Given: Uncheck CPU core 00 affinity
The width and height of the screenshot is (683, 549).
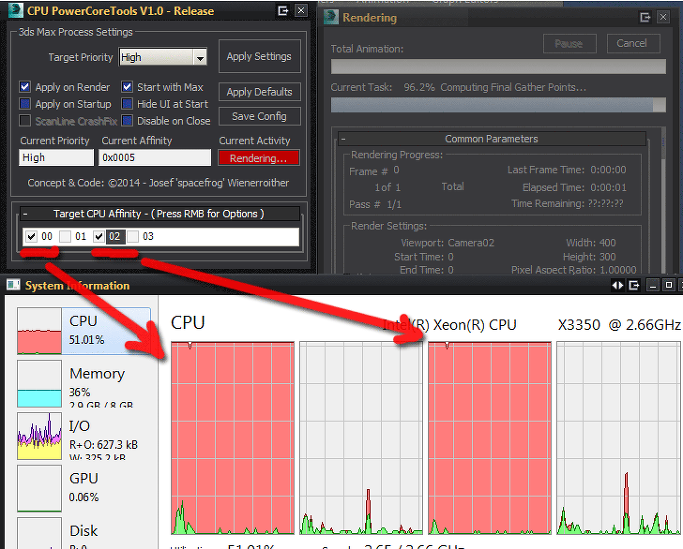Looking at the screenshot, I should coord(31,237).
